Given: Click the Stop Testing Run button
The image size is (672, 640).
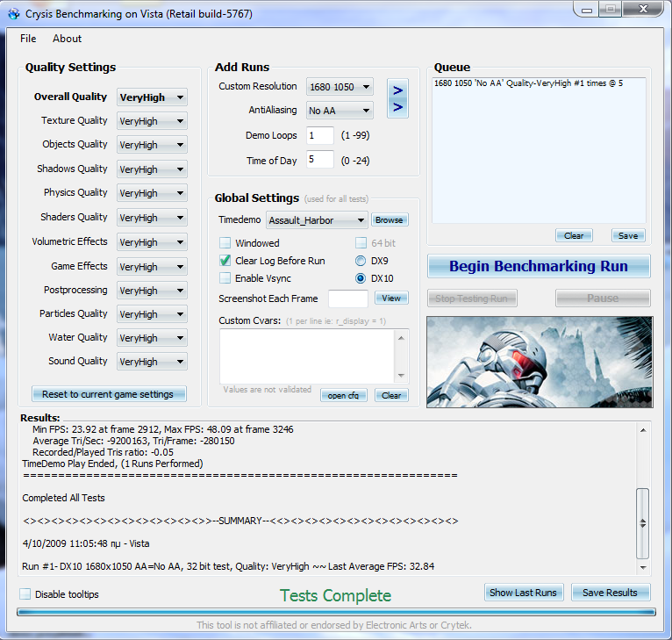Looking at the screenshot, I should (x=472, y=298).
